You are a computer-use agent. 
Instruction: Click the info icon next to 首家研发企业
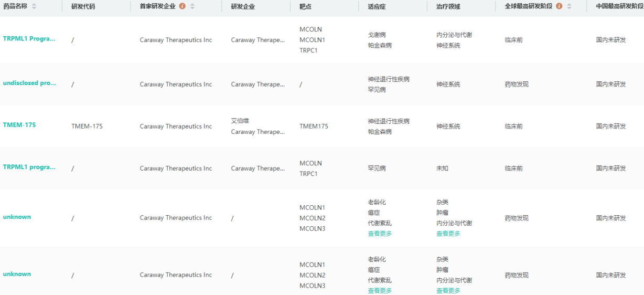point(182,6)
